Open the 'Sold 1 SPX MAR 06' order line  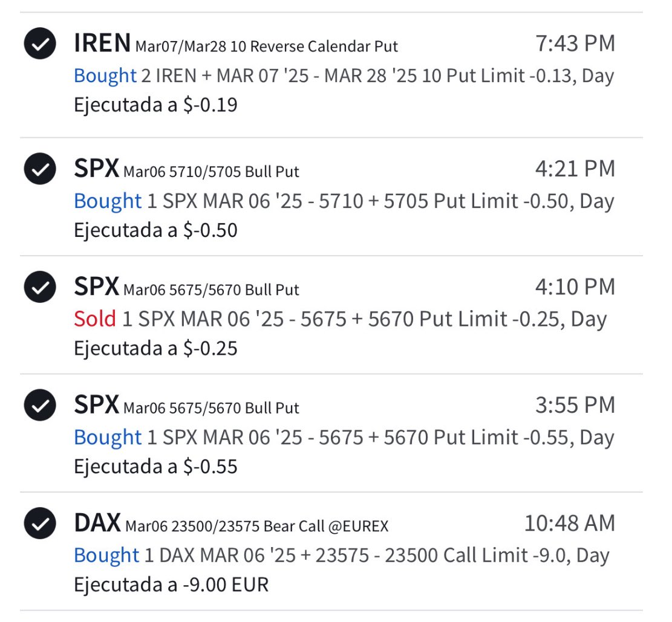[x=341, y=319]
